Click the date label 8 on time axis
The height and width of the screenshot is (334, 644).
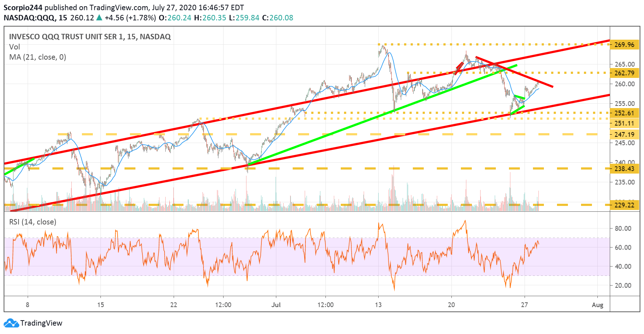(x=28, y=305)
